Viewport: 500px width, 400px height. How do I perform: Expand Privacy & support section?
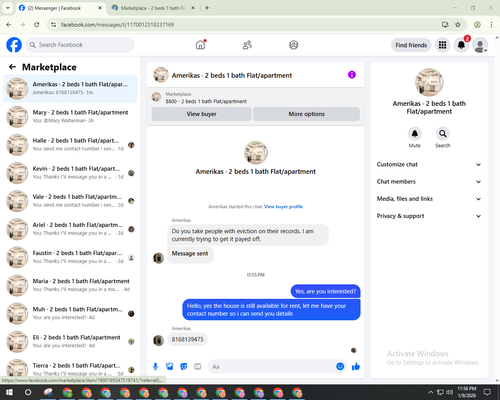pyautogui.click(x=429, y=216)
